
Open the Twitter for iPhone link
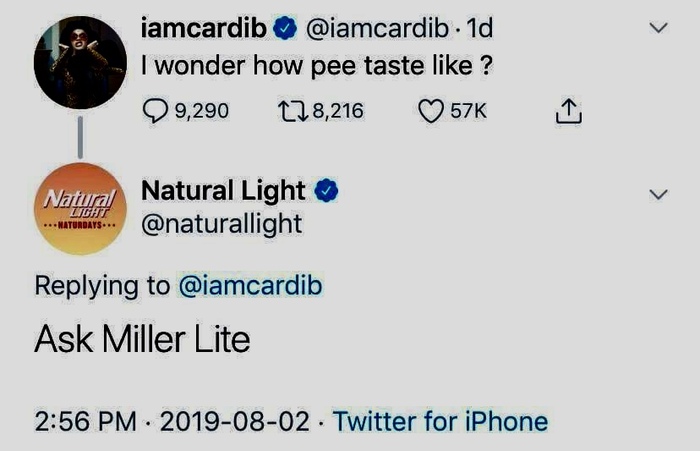click(x=440, y=421)
